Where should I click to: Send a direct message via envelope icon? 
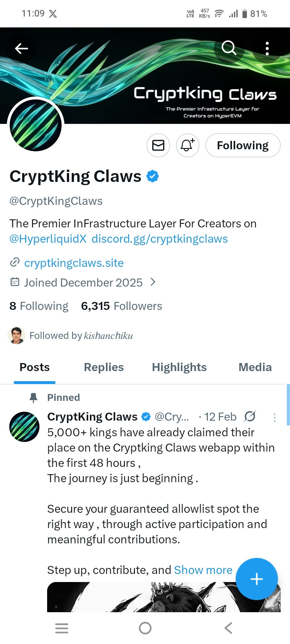tap(158, 145)
